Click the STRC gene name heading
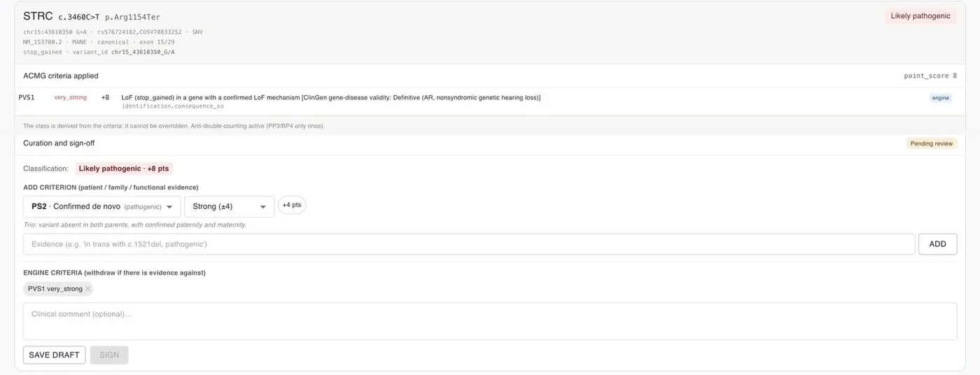 tap(38, 16)
